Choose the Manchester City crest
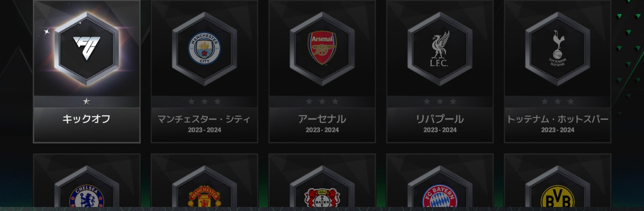 click(x=204, y=48)
